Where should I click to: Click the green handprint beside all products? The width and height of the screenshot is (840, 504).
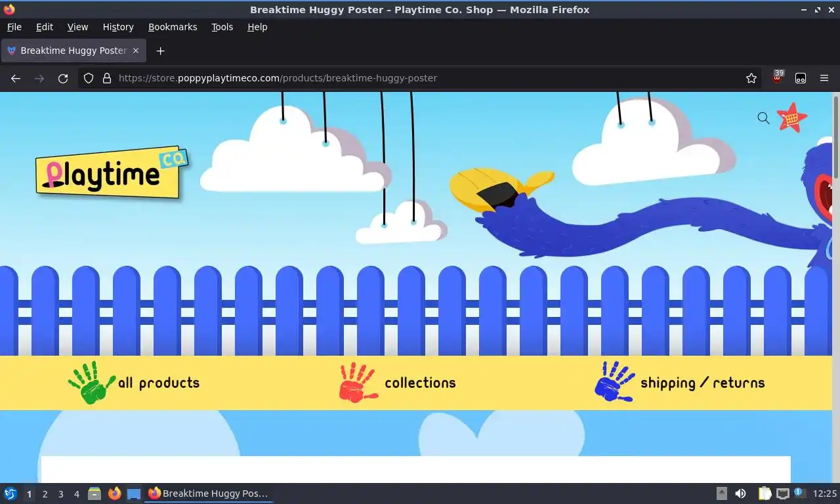(x=92, y=383)
